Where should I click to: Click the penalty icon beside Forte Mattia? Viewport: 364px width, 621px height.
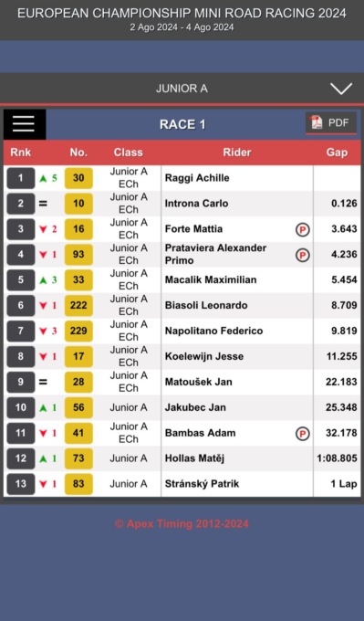[x=302, y=229]
